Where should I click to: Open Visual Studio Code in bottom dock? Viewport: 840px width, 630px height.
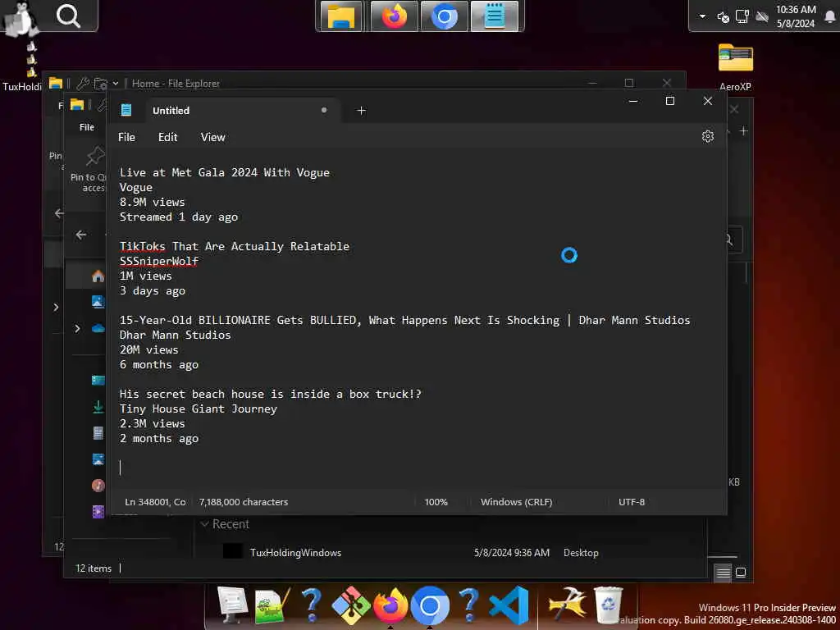(509, 606)
